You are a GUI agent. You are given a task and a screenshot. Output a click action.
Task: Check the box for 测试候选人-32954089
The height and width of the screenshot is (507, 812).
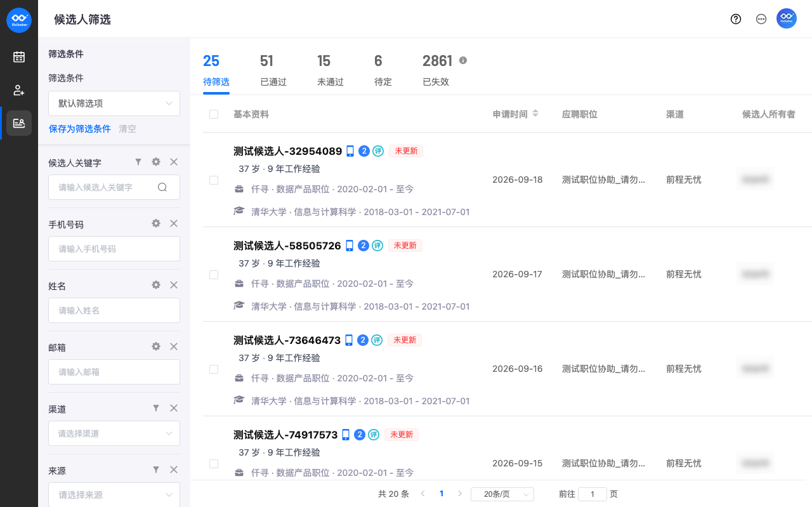[x=214, y=180]
